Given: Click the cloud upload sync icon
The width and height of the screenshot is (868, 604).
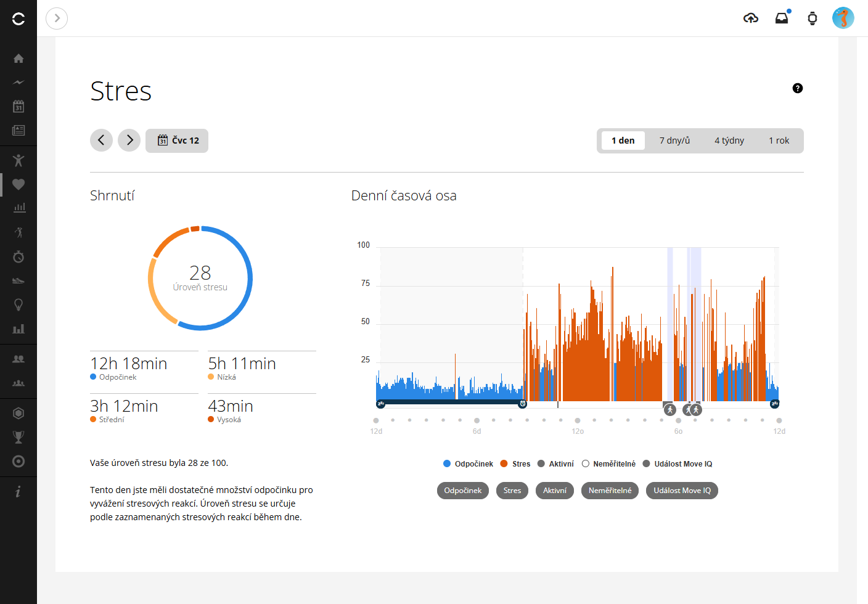Looking at the screenshot, I should [751, 18].
